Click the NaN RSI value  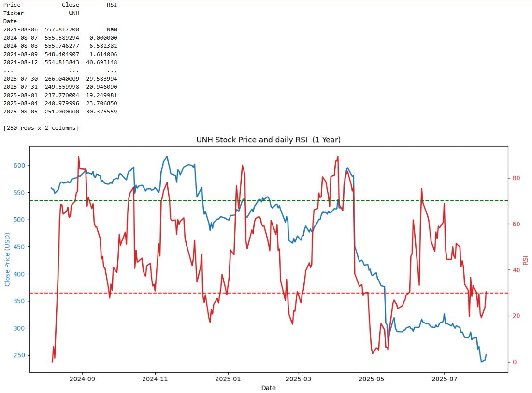point(112,29)
